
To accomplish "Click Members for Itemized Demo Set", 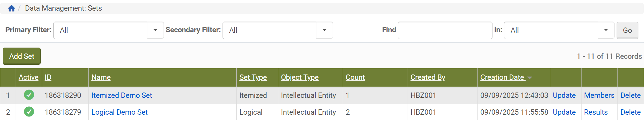I will click(x=599, y=95).
